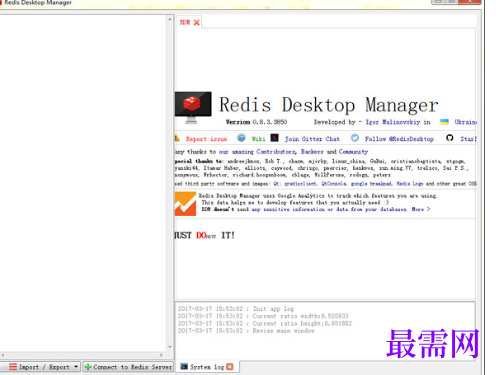Click connection tree scrollbar down arrow

pos(170,347)
